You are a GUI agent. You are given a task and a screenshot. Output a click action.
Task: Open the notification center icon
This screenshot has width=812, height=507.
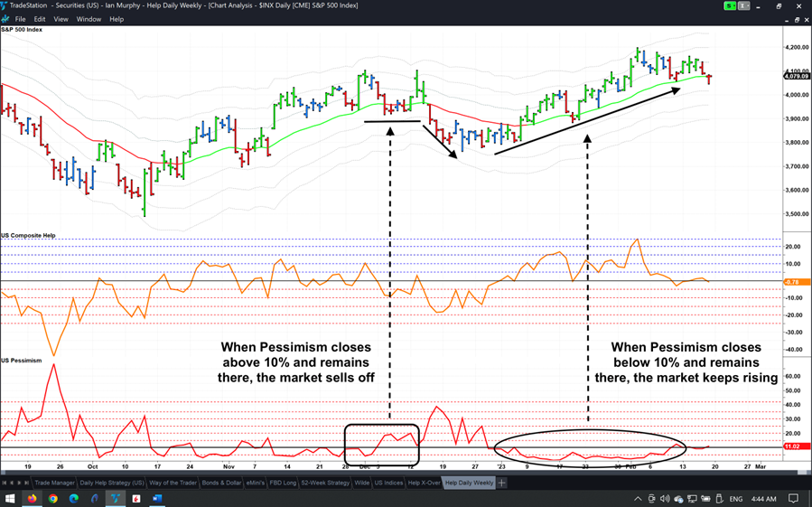click(x=795, y=499)
